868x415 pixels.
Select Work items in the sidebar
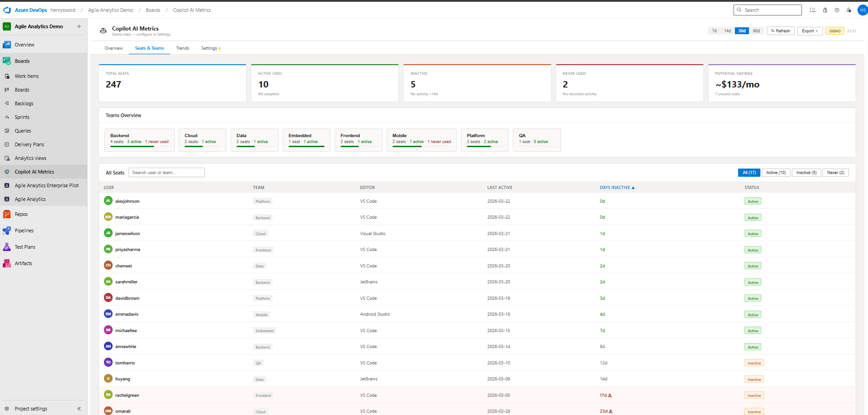[26, 76]
